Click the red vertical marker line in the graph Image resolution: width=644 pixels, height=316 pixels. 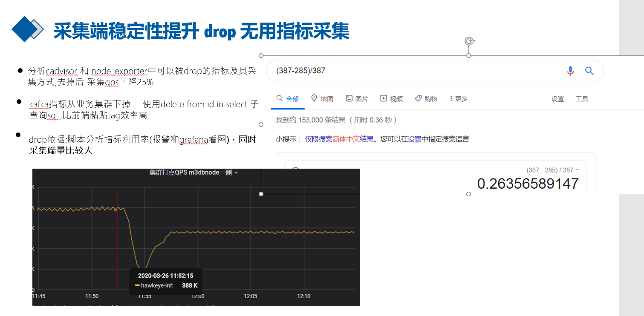point(117,238)
